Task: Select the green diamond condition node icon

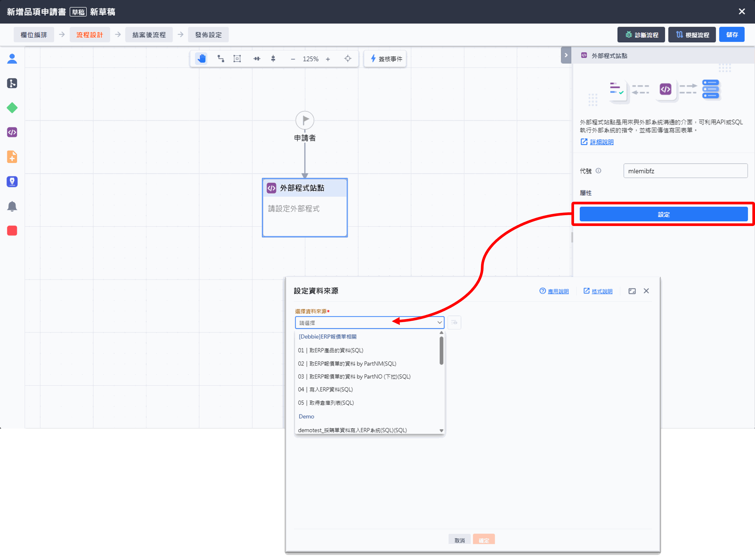Action: 12,108
